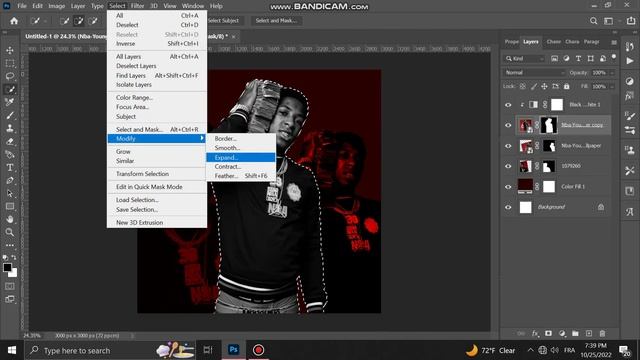The height and width of the screenshot is (360, 640).
Task: Click Add layer mask icon at panel bottom
Action: (548, 333)
